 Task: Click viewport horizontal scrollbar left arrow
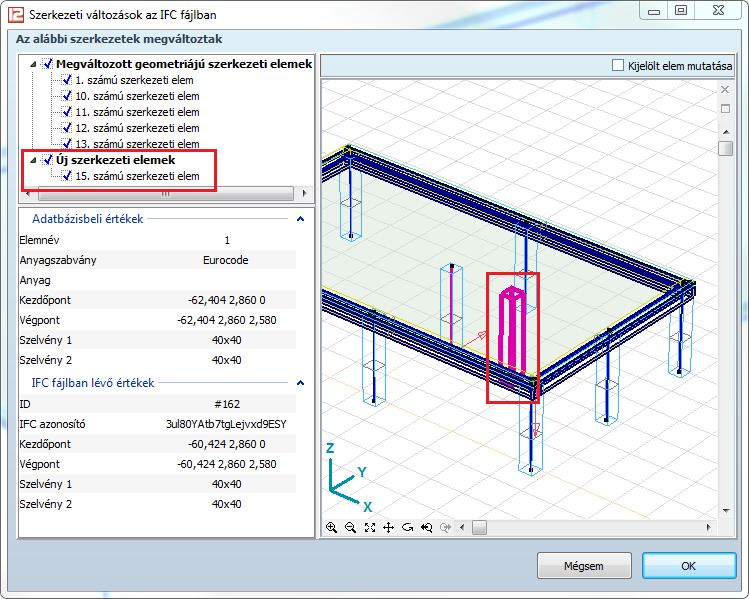(x=462, y=527)
